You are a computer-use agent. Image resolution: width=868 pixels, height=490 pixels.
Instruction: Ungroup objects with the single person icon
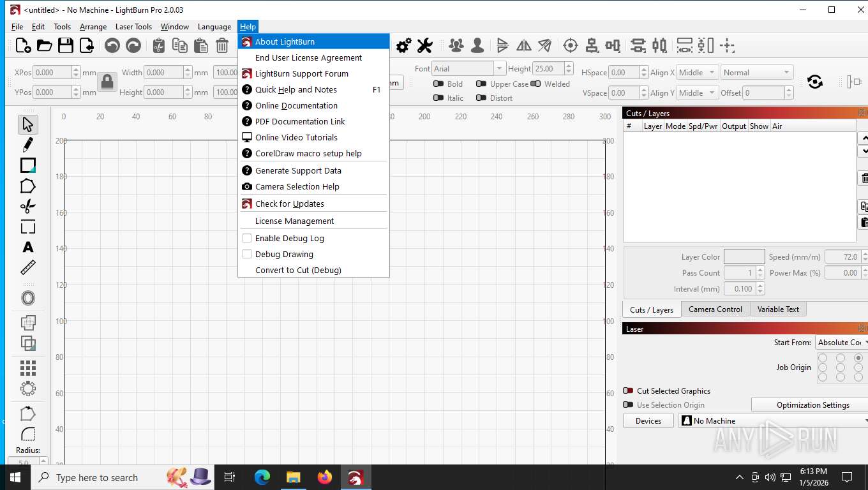477,45
